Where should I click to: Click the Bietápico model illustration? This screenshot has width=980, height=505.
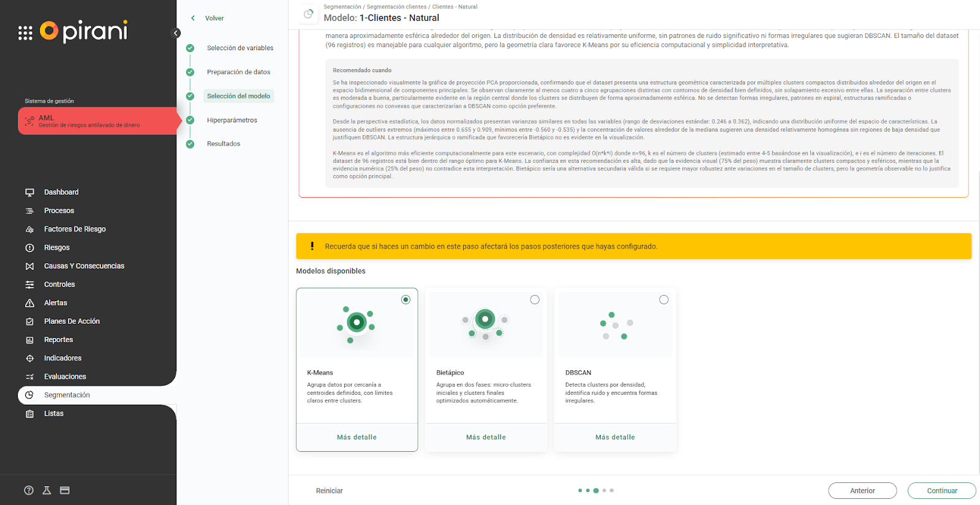(486, 324)
